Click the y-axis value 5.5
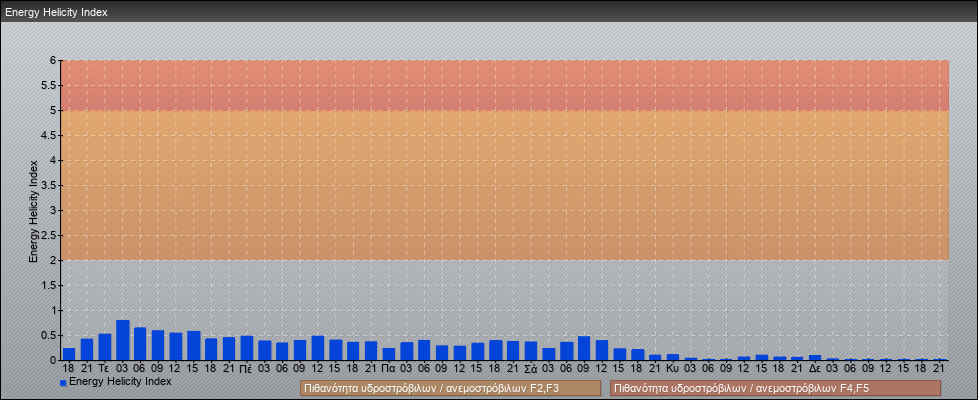978x400 pixels. (50, 85)
